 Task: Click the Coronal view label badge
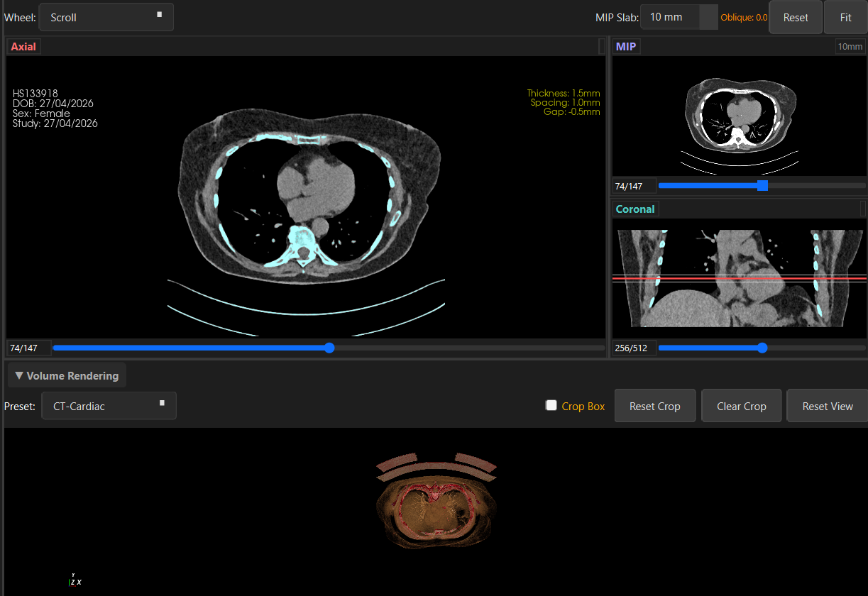tap(635, 209)
